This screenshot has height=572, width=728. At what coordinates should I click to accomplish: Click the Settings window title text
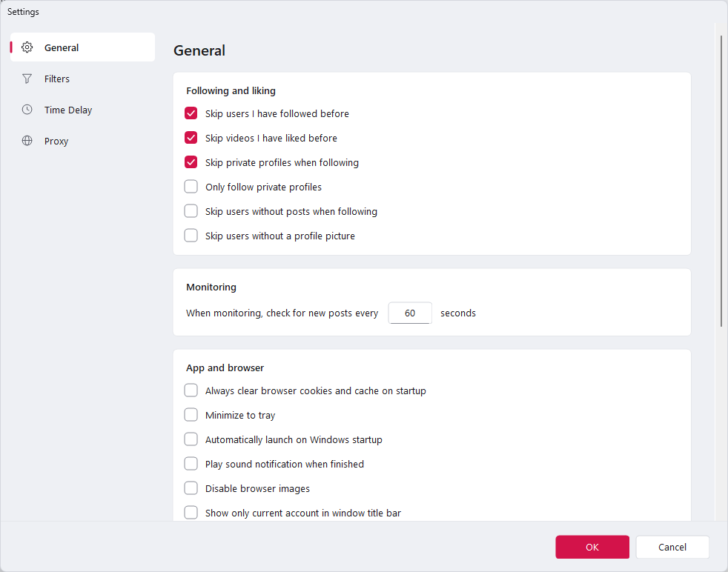[23, 12]
